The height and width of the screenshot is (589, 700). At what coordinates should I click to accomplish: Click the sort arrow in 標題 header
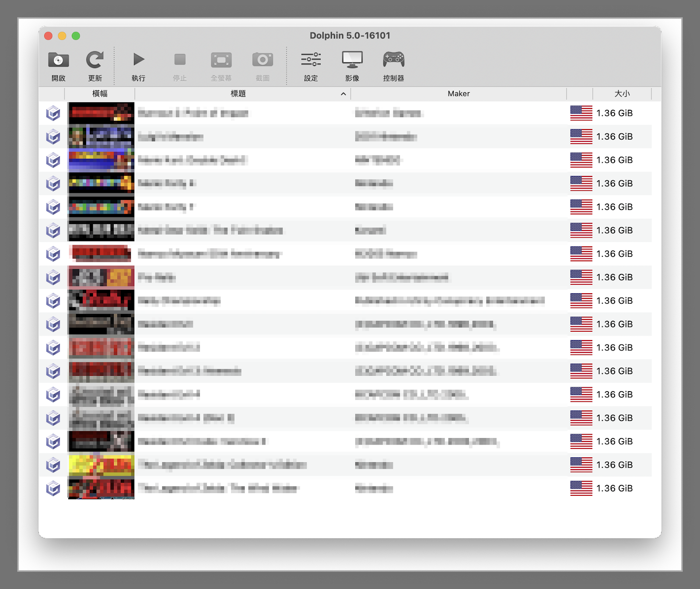click(343, 94)
